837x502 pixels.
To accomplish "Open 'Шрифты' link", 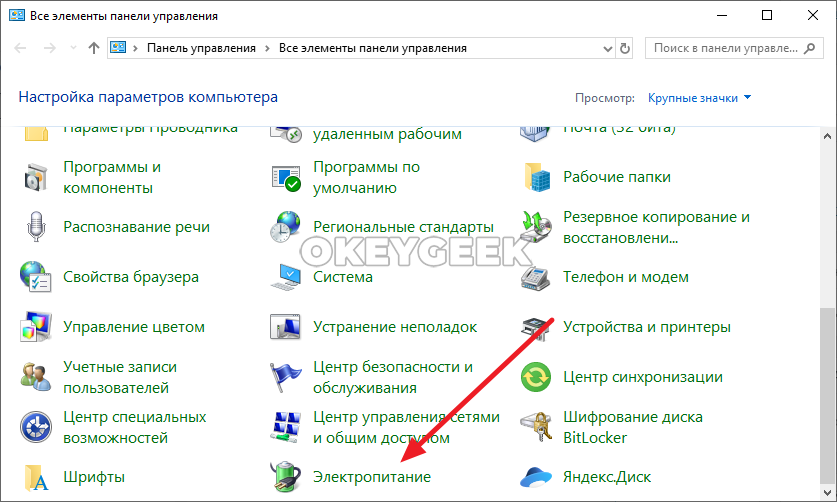I will coord(94,476).
